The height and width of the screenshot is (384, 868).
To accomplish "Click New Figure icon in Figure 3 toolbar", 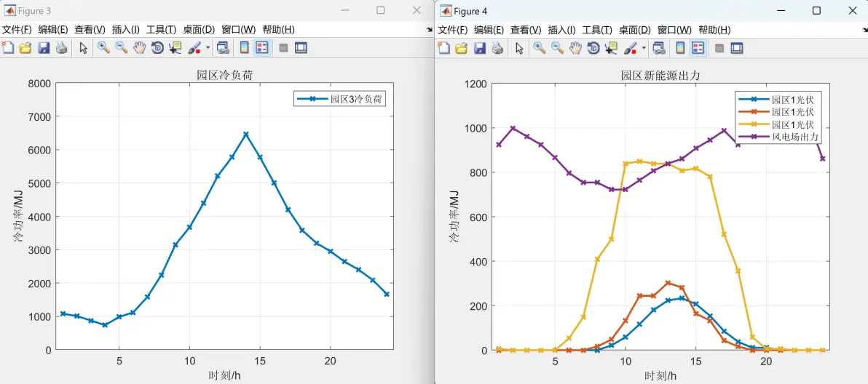I will point(8,48).
